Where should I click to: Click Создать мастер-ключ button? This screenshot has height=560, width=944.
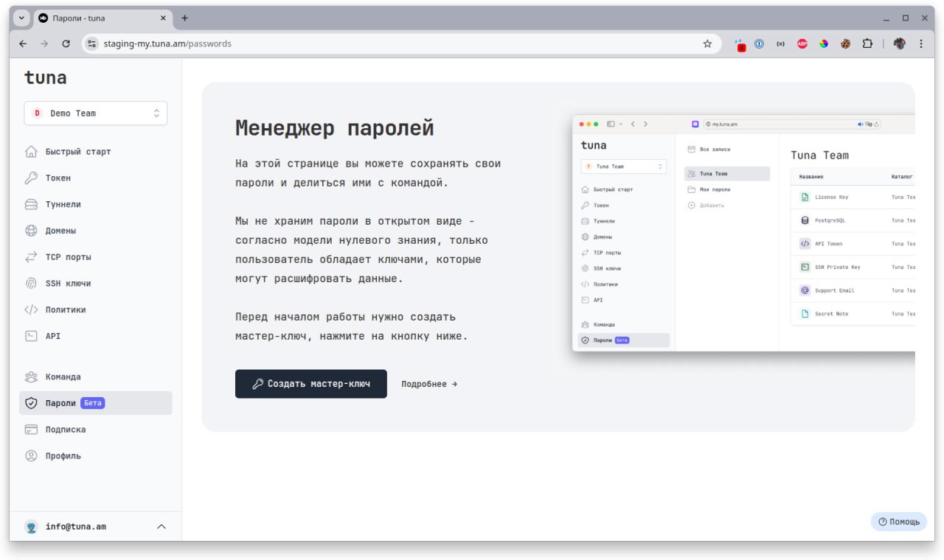[311, 384]
